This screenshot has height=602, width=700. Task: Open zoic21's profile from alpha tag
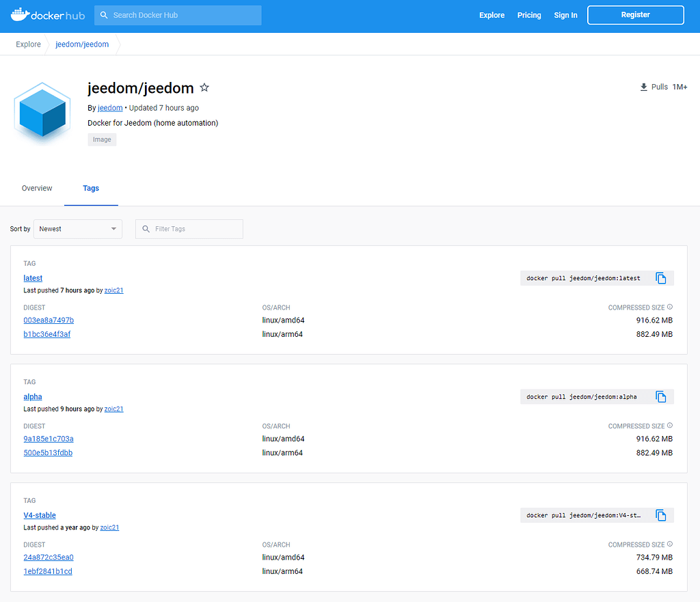click(x=113, y=409)
